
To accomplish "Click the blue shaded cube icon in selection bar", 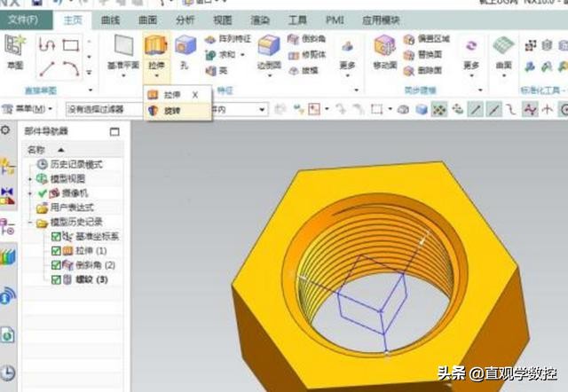I will (422, 109).
